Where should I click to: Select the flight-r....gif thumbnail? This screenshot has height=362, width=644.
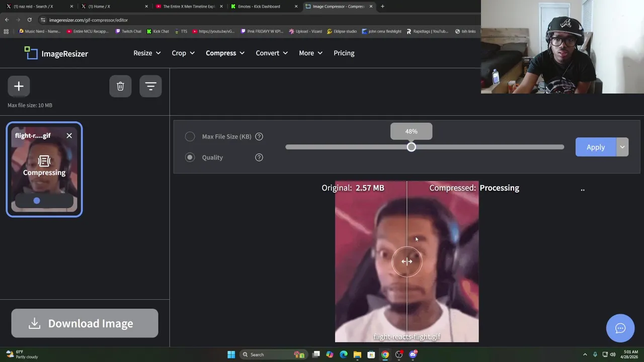(x=44, y=169)
